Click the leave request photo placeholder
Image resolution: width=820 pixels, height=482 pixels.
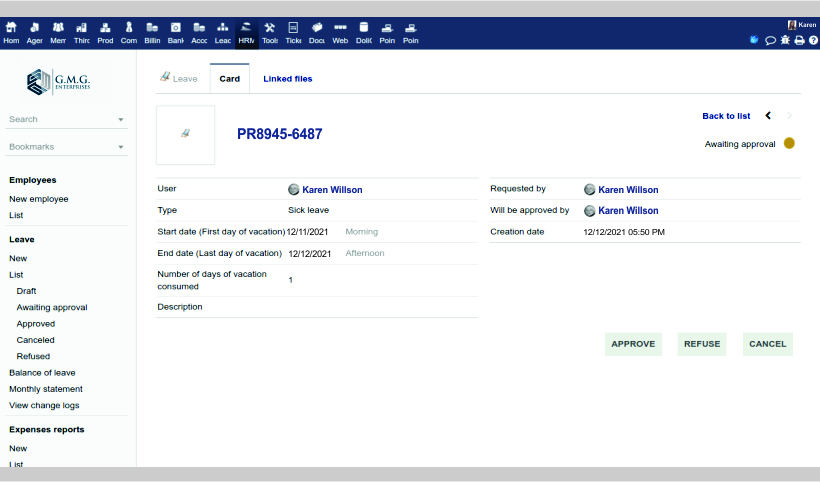click(x=185, y=134)
